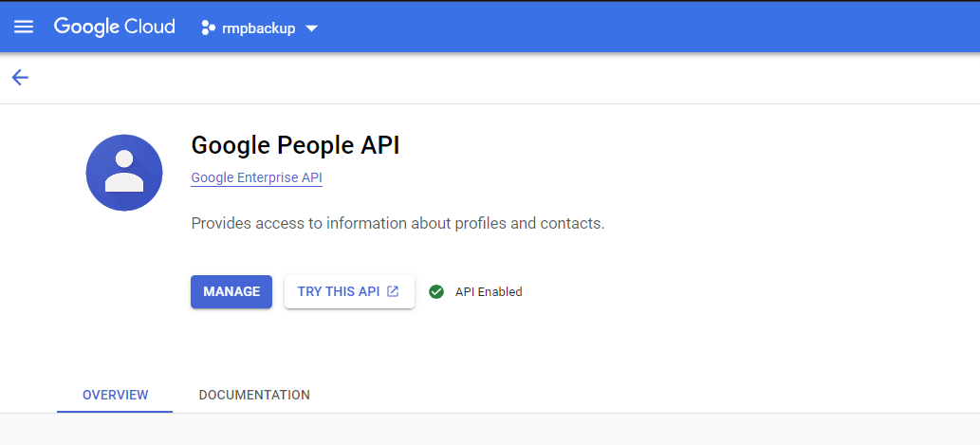Click the Google Cloud logo
This screenshot has height=445, width=980.
pos(114,27)
